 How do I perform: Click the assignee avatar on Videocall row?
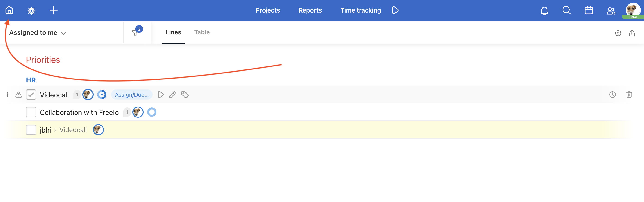click(88, 94)
